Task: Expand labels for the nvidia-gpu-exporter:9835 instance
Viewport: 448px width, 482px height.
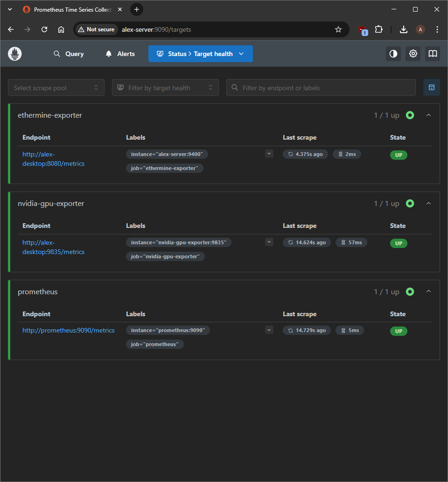Action: [269, 242]
